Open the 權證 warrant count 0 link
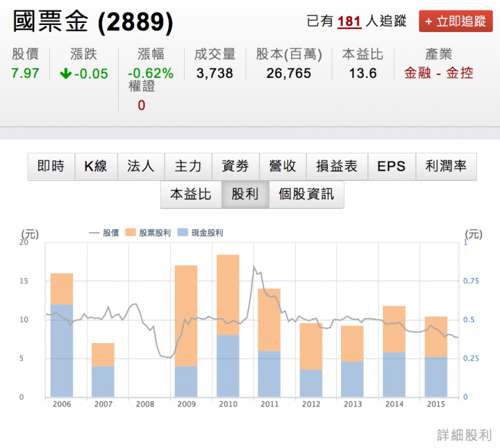 (141, 105)
